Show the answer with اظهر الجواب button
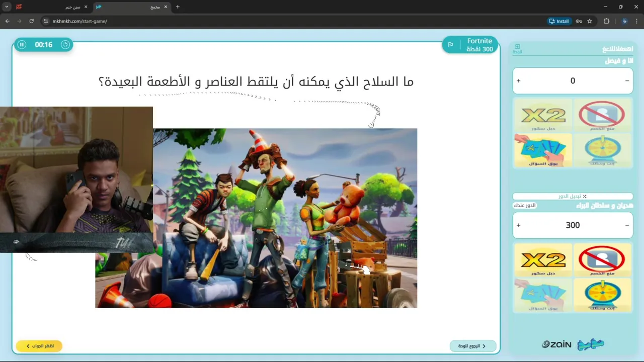Image resolution: width=644 pixels, height=362 pixels. pos(39,346)
